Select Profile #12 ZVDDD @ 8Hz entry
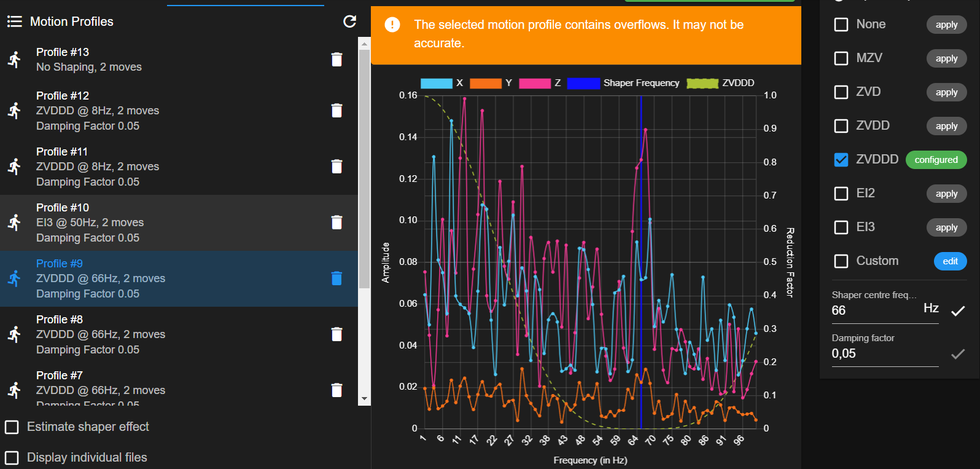This screenshot has height=469, width=980. [x=179, y=111]
